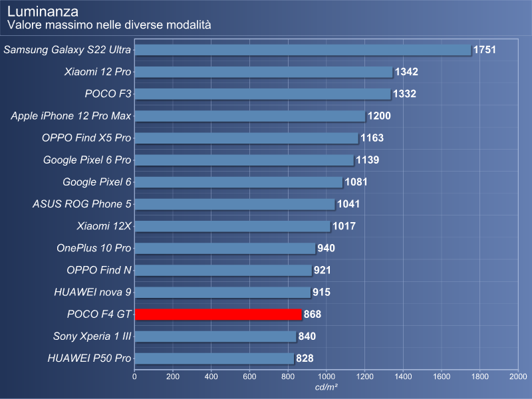Screen dimensions: 532x399
Task: Click the value '1139'
Action: [x=368, y=160]
